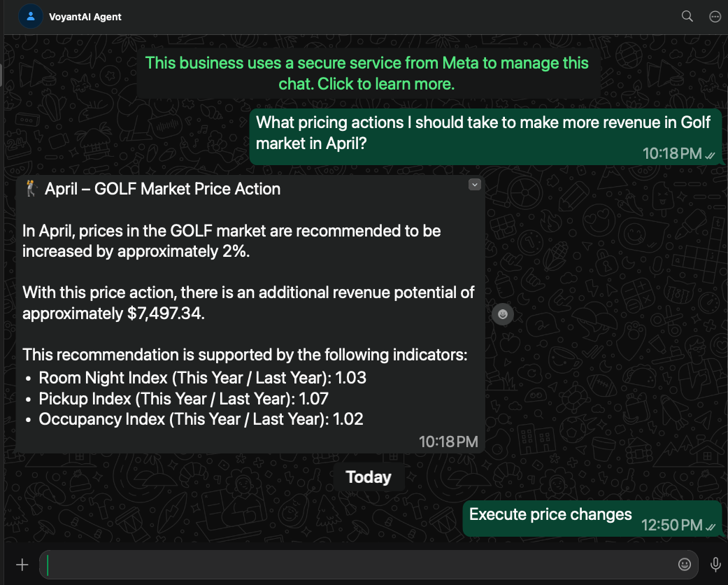The width and height of the screenshot is (728, 585).
Task: Search within this chat
Action: [687, 17]
